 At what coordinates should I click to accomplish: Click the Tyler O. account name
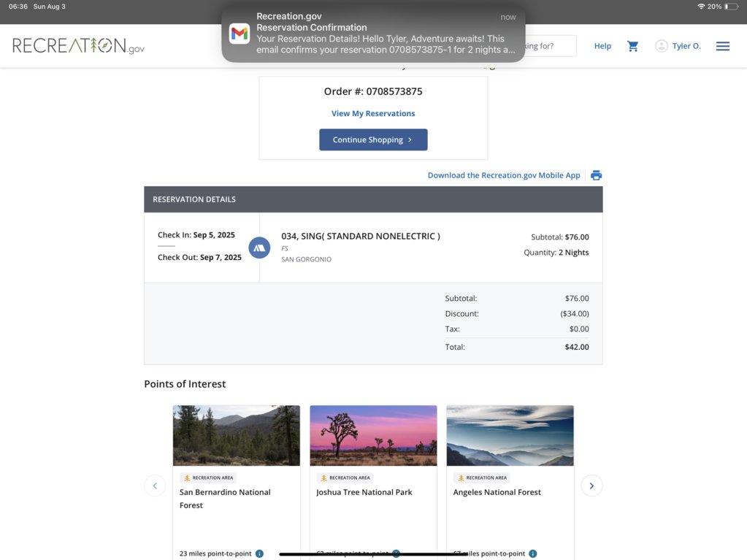(686, 46)
